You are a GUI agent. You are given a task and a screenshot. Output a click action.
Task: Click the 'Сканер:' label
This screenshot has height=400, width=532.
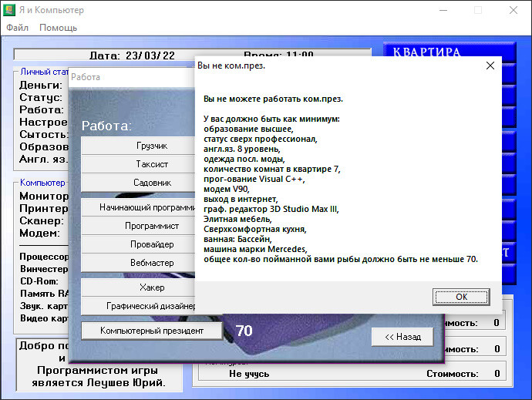click(42, 221)
